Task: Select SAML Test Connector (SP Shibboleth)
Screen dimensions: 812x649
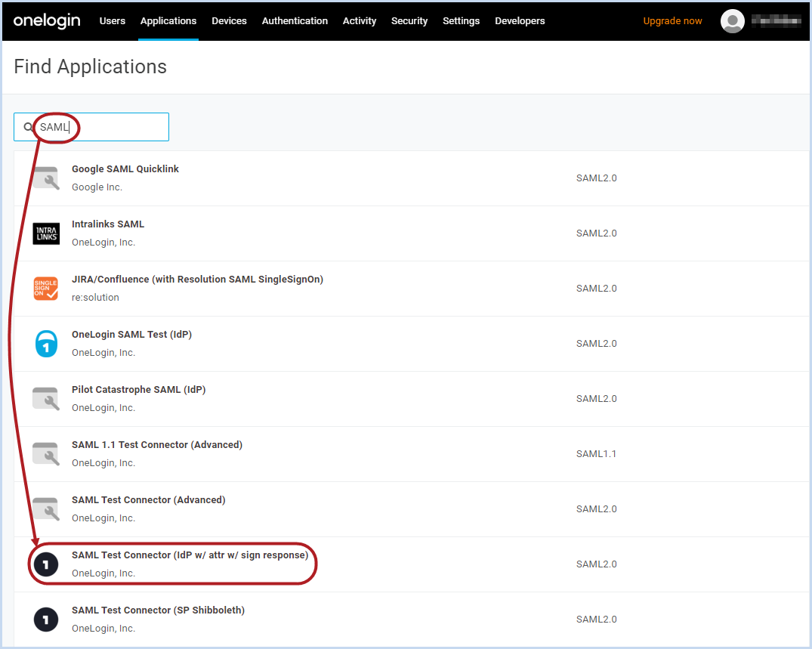Action: pyautogui.click(x=411, y=620)
